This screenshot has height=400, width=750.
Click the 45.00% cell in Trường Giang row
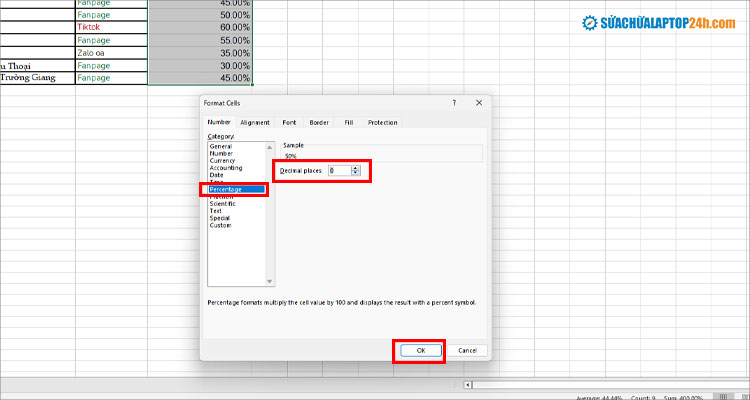(200, 78)
